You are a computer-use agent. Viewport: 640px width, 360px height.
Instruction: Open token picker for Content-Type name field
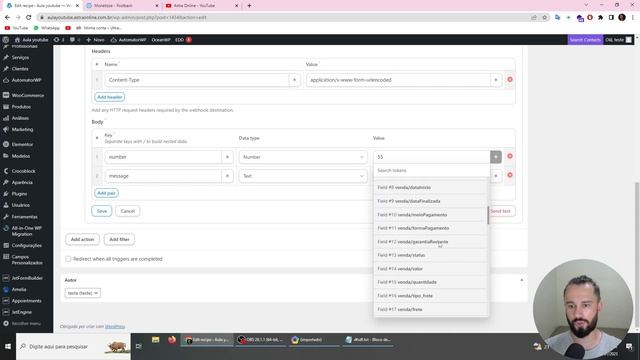(x=294, y=80)
